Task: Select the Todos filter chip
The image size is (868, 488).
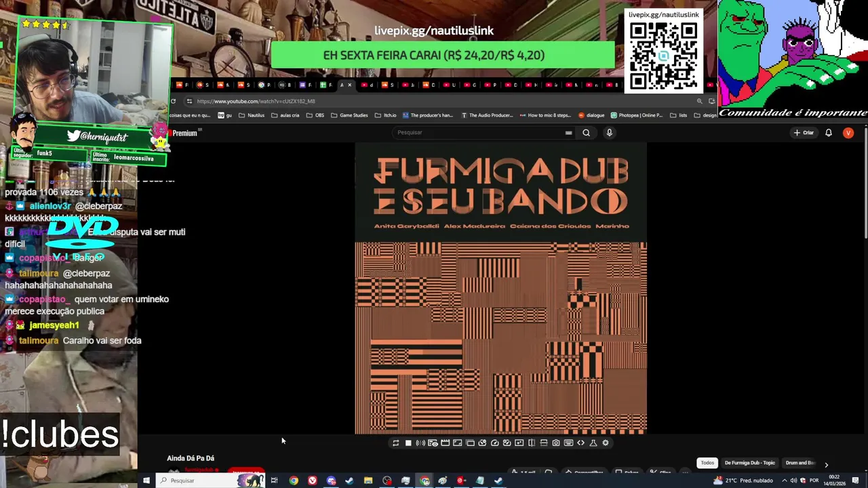Action: coord(707,463)
